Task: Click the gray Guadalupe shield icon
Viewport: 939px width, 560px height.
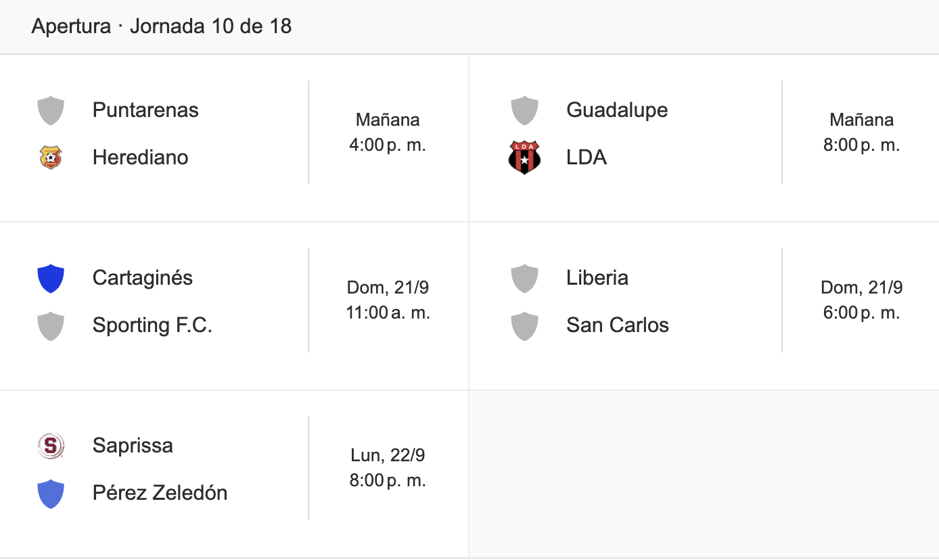Action: 524,111
